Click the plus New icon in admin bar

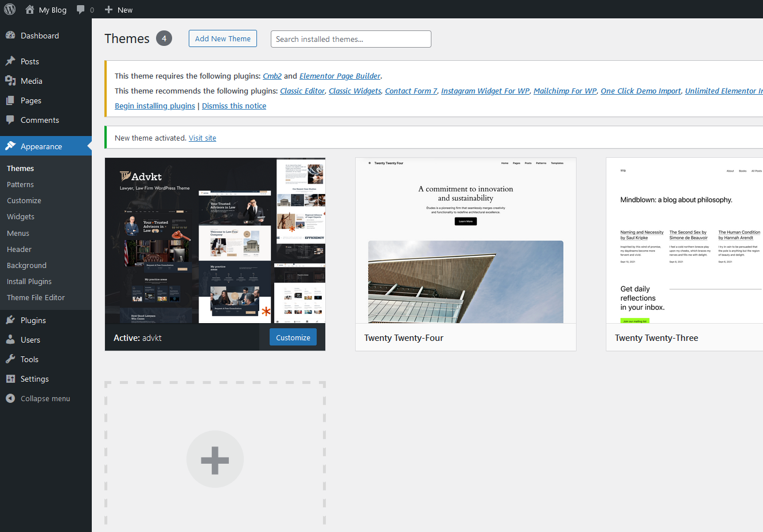(109, 10)
